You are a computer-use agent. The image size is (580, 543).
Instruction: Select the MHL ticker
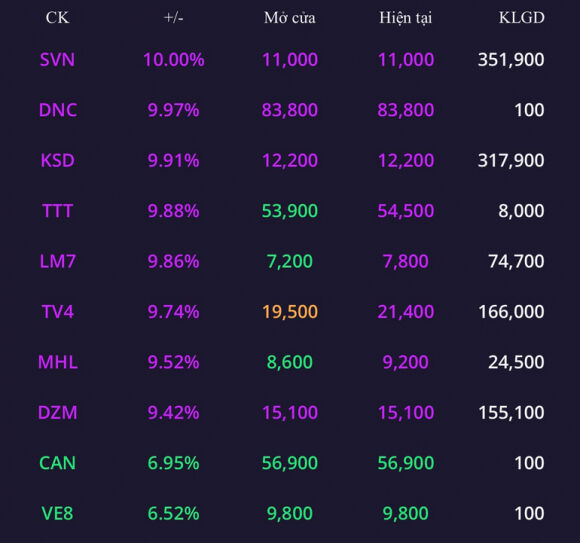pos(58,362)
